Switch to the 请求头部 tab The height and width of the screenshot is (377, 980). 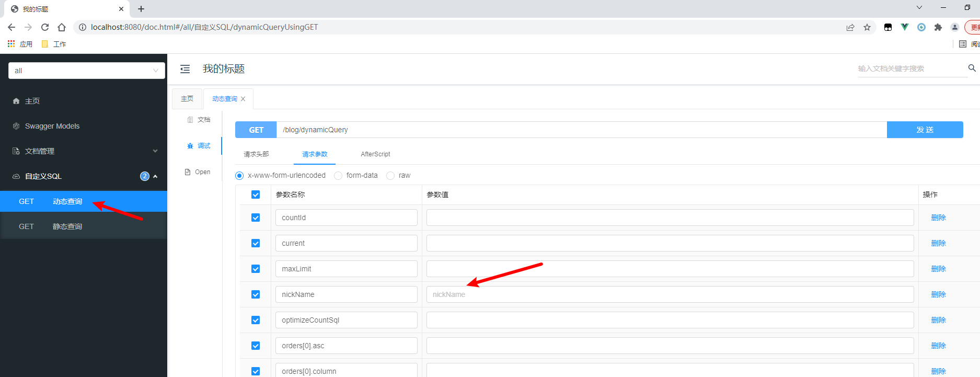[256, 154]
